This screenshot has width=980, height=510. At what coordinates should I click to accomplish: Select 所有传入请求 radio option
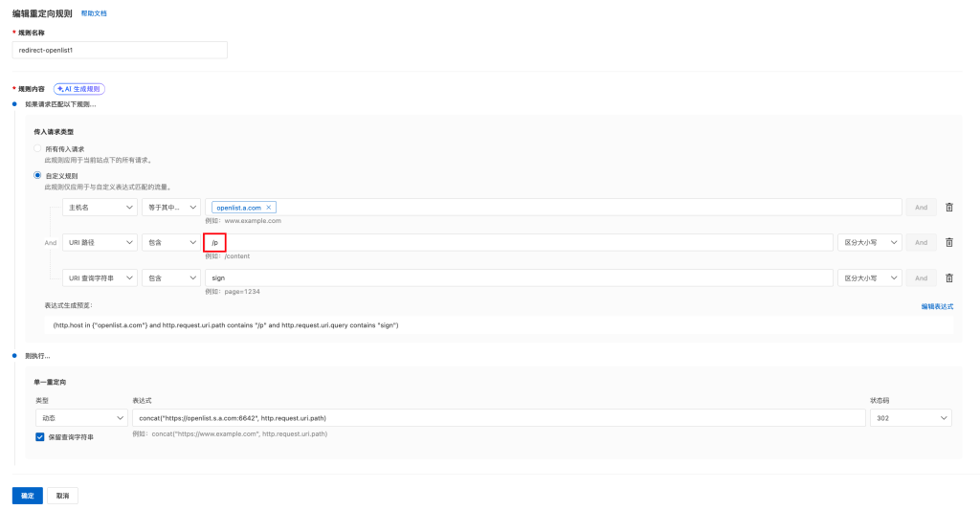[x=38, y=149]
